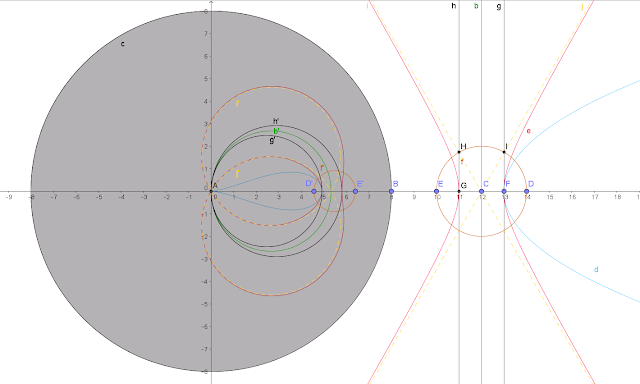The width and height of the screenshot is (640, 384).
Task: Select blue point E' on the x-axis
Action: [x=356, y=191]
